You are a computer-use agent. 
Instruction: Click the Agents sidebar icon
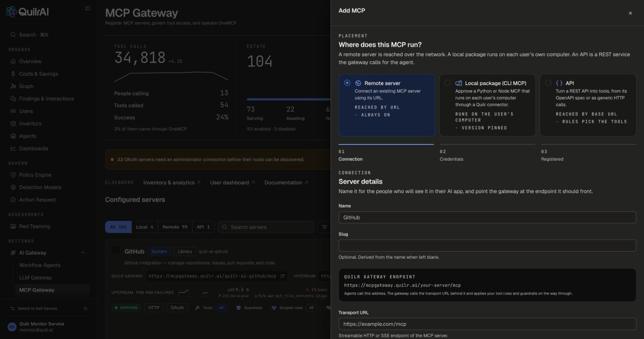[13, 136]
